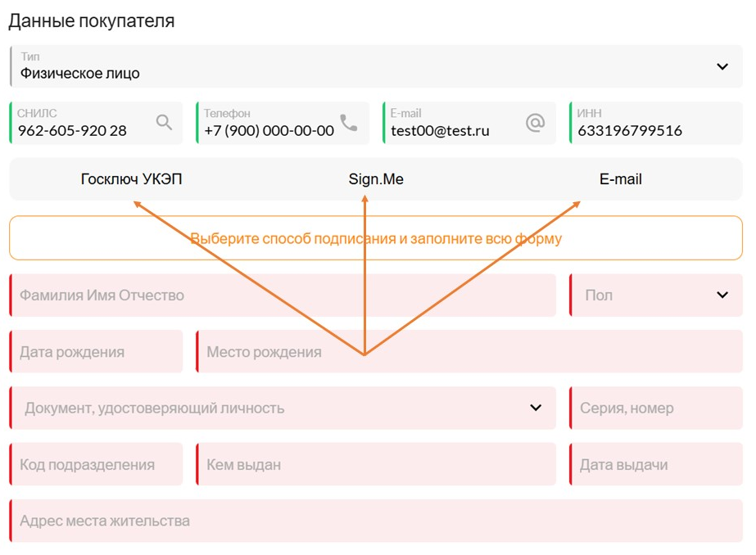Image resolution: width=756 pixels, height=555 pixels.
Task: Click the Серия, номер field
Action: tap(656, 408)
